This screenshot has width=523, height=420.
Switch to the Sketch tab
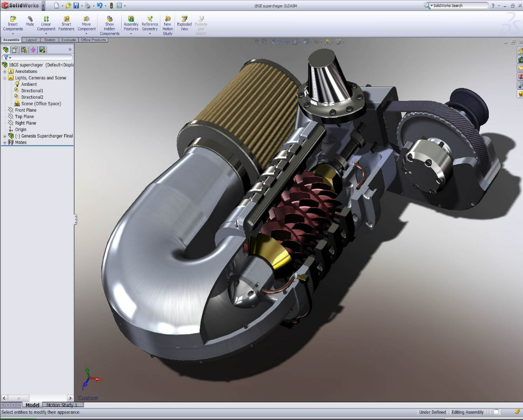click(x=50, y=40)
